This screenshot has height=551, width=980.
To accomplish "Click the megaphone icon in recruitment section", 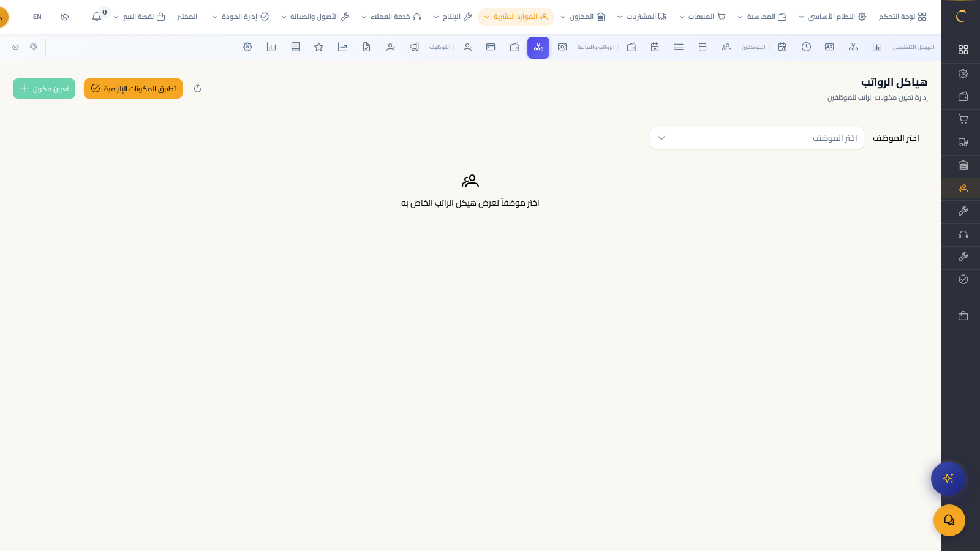I will (x=414, y=47).
